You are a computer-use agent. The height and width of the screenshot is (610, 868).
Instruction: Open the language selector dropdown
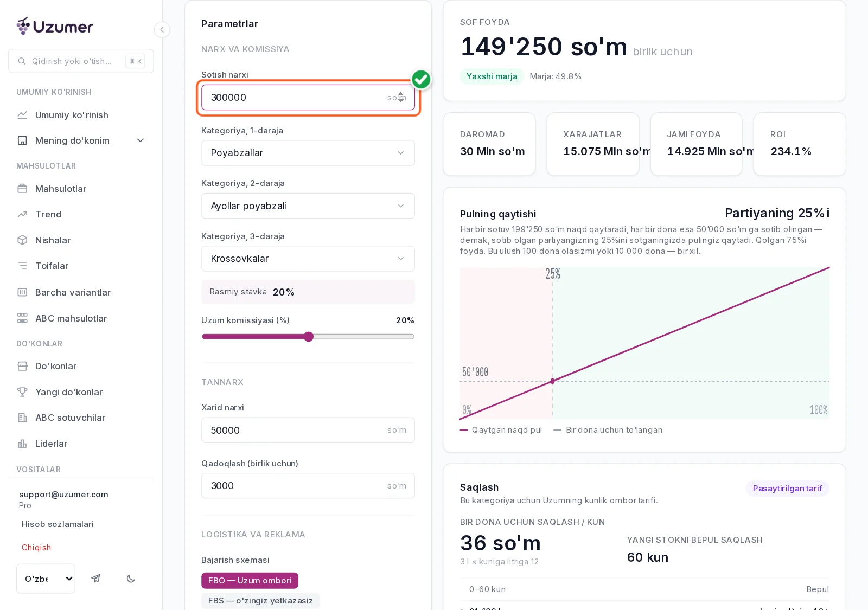point(46,579)
